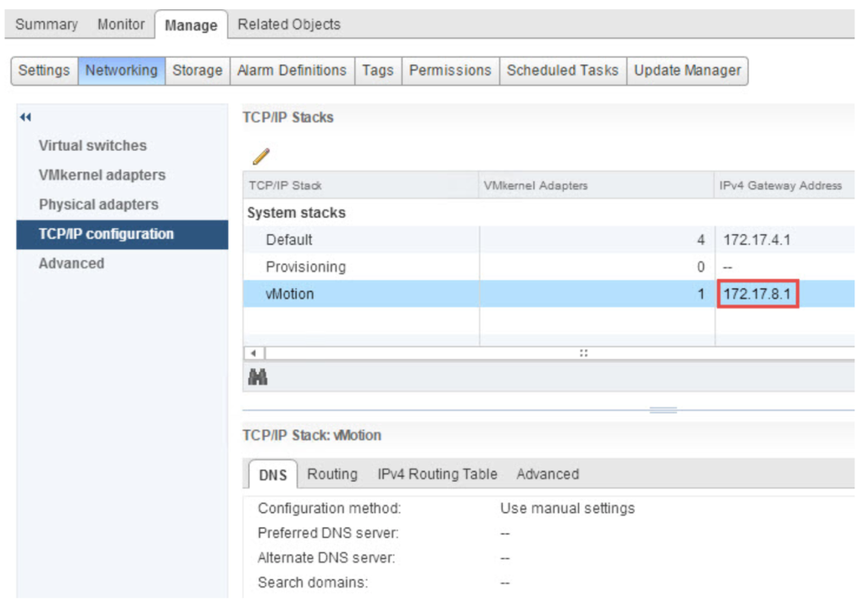The width and height of the screenshot is (868, 614).
Task: Click the pencil edit icon for TCP/IP stack
Action: (261, 157)
